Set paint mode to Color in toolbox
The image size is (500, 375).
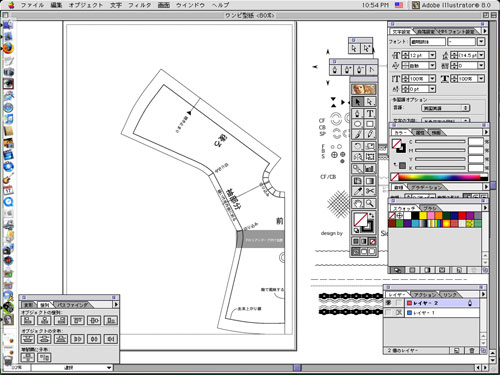coord(356,241)
